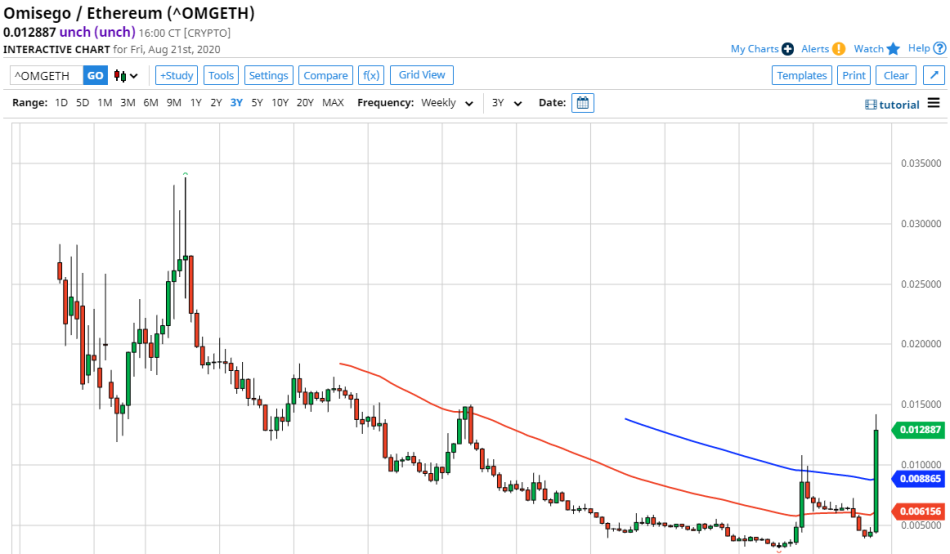Image resolution: width=950 pixels, height=554 pixels.
Task: Switch to Grid View
Action: click(x=422, y=75)
